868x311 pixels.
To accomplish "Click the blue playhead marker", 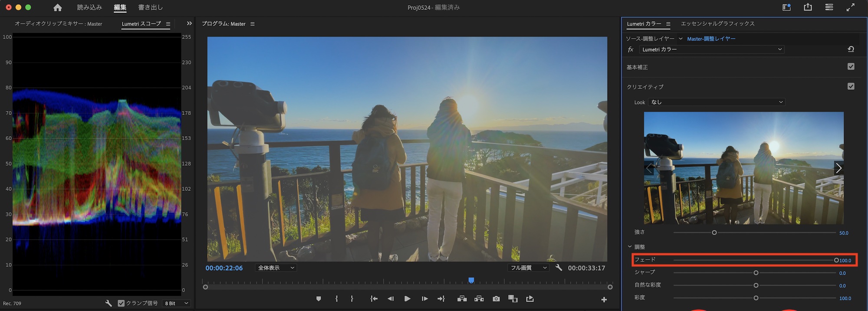I will 471,281.
